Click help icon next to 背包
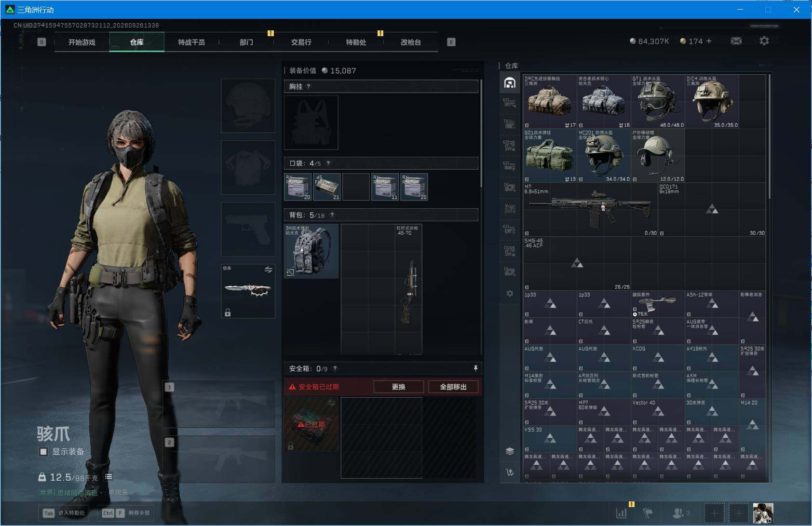Image resolution: width=812 pixels, height=526 pixels. point(332,215)
